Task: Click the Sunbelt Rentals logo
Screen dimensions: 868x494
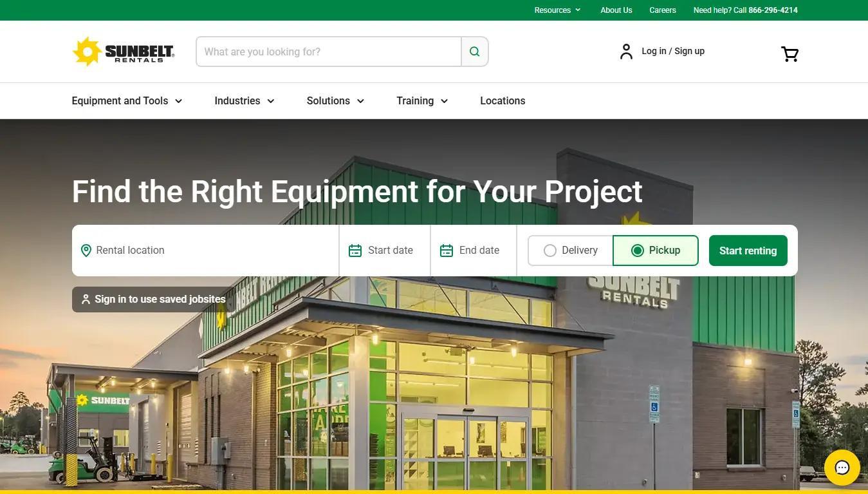Action: click(x=123, y=52)
